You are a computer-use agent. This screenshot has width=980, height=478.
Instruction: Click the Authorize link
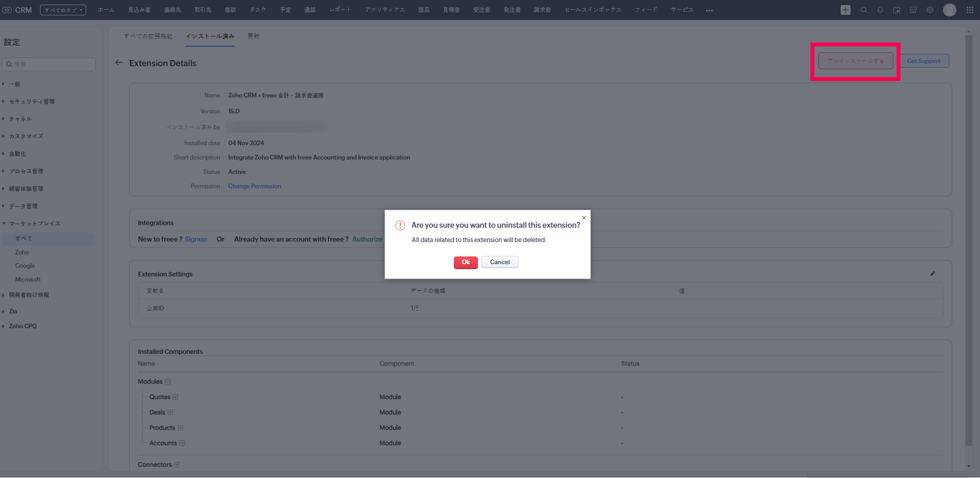367,240
